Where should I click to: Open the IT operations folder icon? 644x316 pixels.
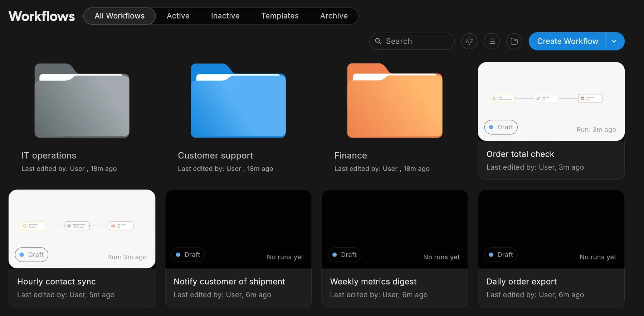[x=82, y=101]
